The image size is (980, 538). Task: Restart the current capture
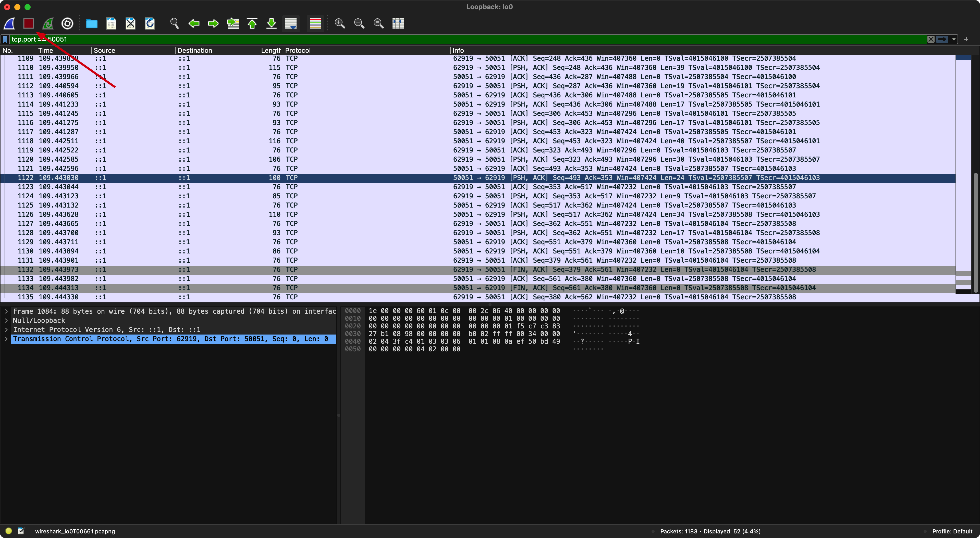click(x=48, y=23)
